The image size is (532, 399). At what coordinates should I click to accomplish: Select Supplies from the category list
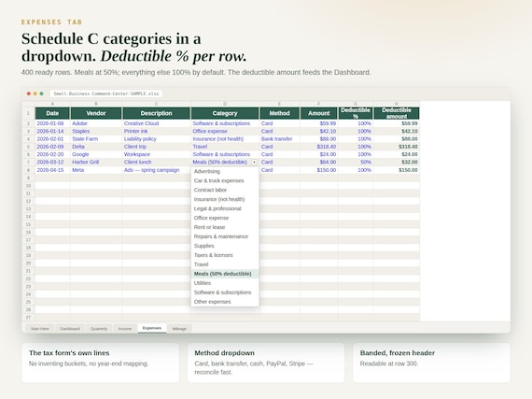tap(225, 246)
